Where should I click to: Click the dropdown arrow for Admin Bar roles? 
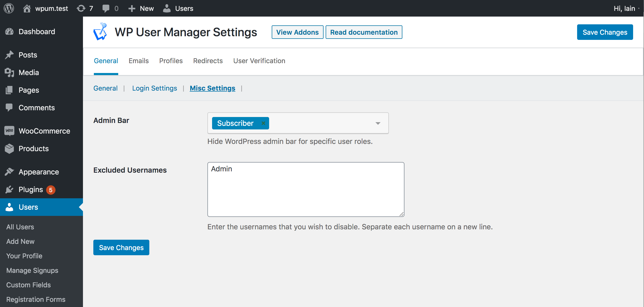378,123
